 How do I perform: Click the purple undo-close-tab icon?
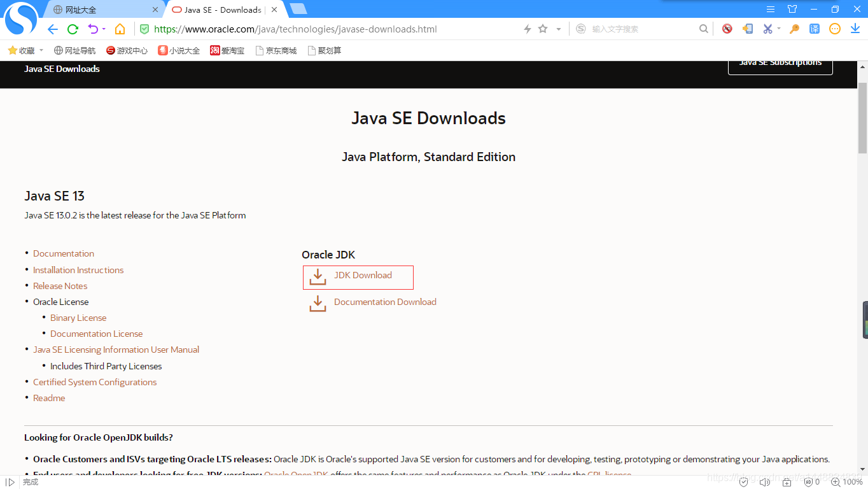click(x=93, y=29)
